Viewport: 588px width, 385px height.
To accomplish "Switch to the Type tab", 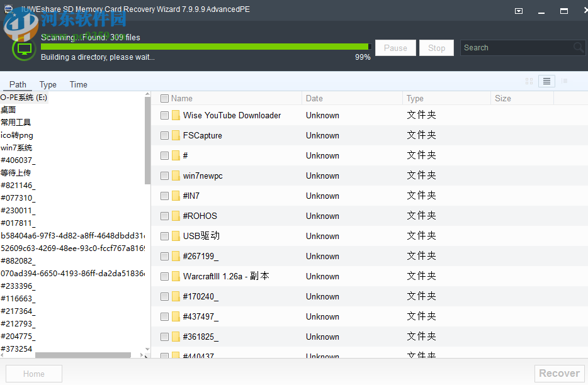I will pos(48,84).
